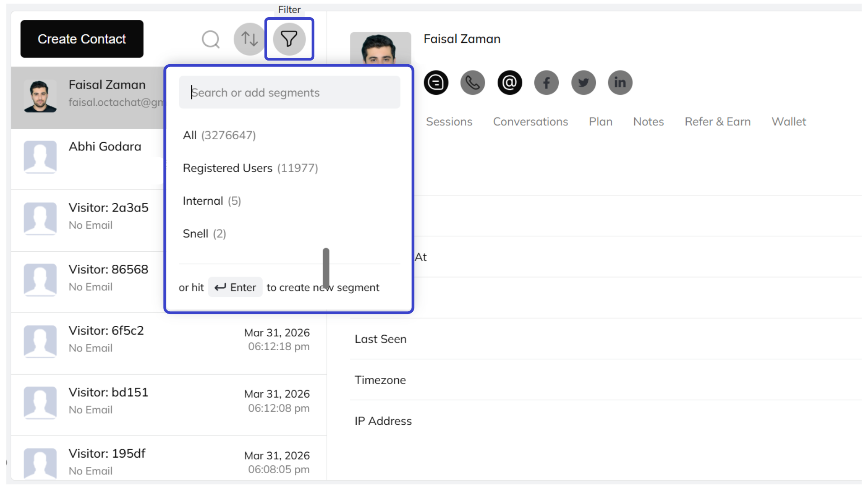Open the Refer & Earn section
The image size is (868, 488).
pos(717,121)
